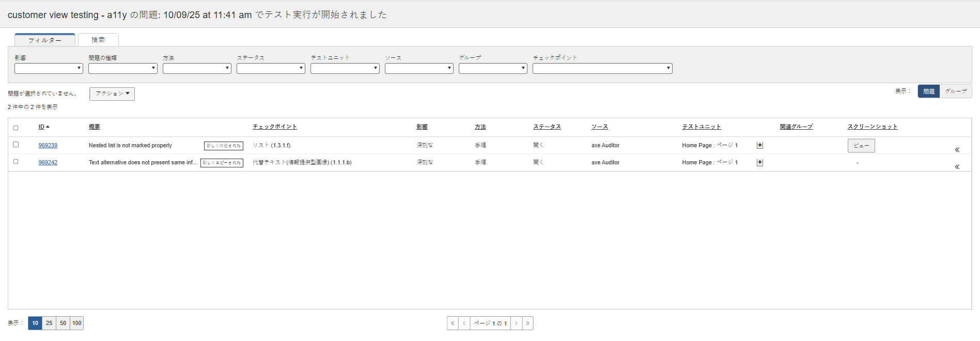Click the plus icon in issue 969242 row
This screenshot has height=341, width=980.
[x=759, y=163]
